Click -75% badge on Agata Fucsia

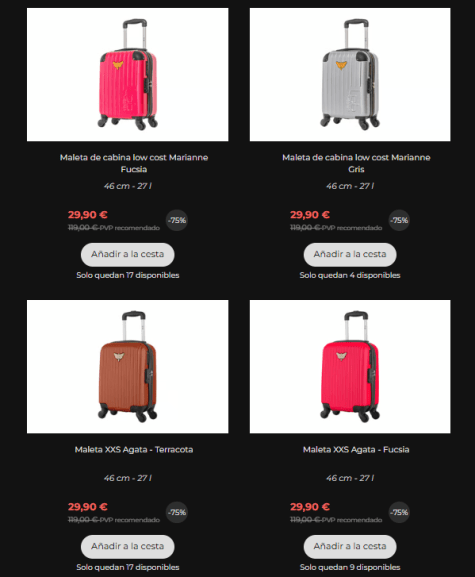pos(399,512)
